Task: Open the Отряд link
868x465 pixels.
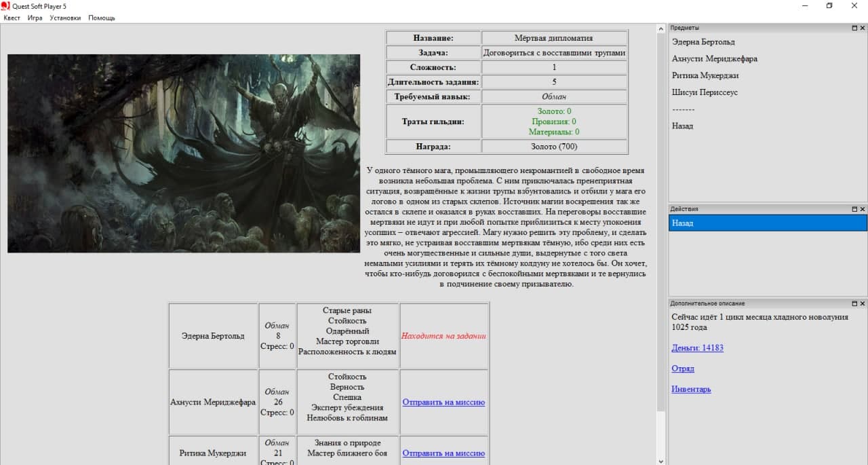Action: [x=683, y=369]
